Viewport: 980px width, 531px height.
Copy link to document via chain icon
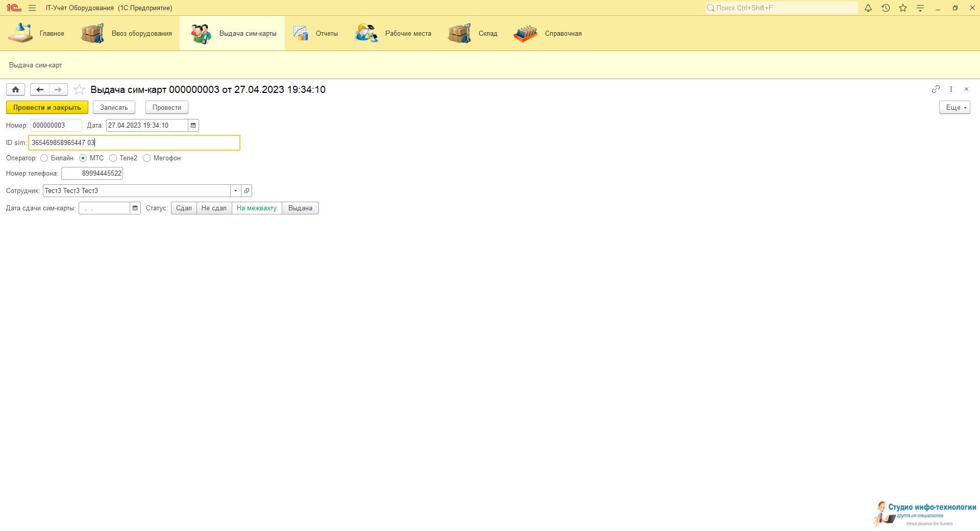[x=935, y=89]
